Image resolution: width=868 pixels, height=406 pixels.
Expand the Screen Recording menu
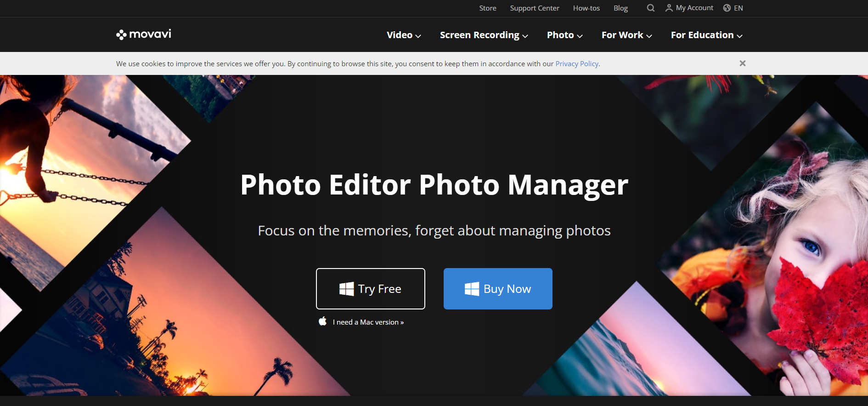(484, 35)
